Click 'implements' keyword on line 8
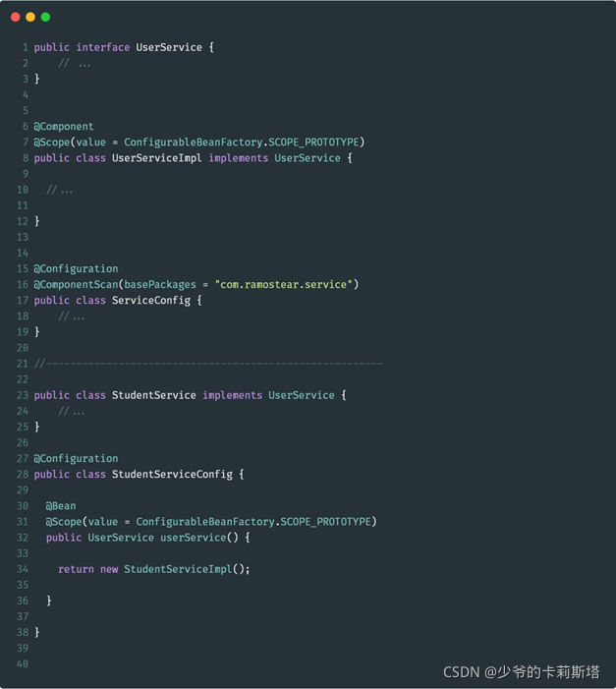Screen dimensions: 616x689 238,158
